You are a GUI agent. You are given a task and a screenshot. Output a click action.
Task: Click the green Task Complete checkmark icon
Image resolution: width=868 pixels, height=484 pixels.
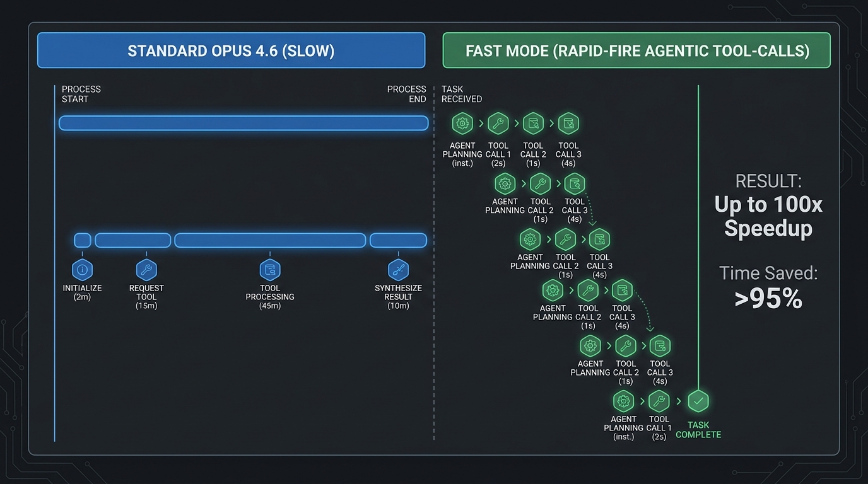tap(698, 401)
